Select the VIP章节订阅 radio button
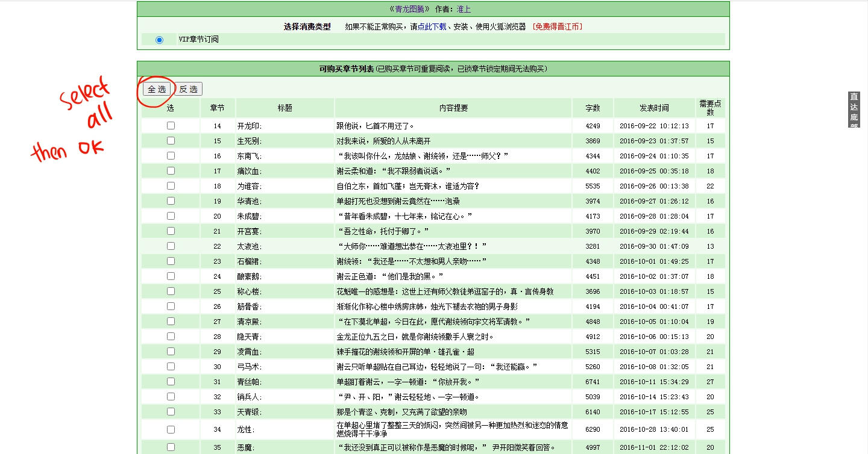The width and height of the screenshot is (868, 454). point(159,40)
